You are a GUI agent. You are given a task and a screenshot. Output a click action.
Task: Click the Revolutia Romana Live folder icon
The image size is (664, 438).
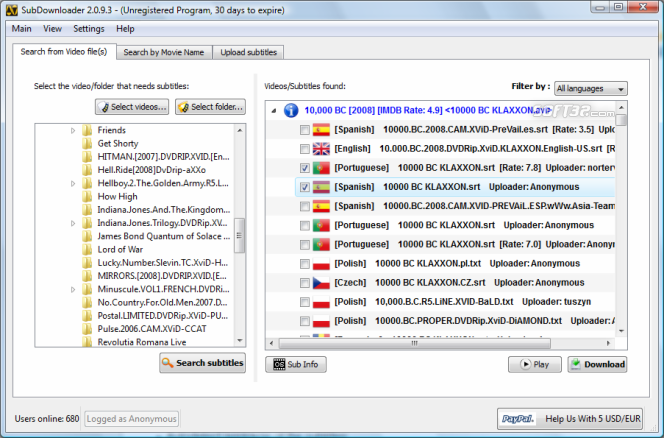(x=87, y=342)
